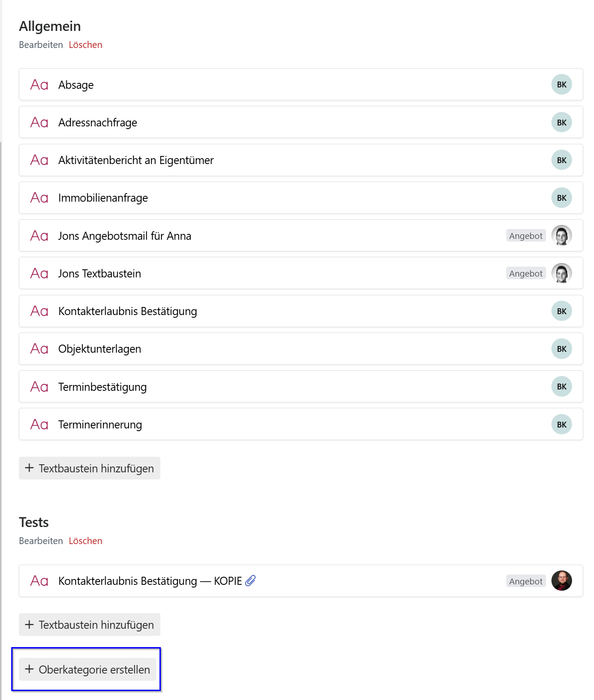Screen dimensions: 594x700
Task: Delete the Tests category via Löschen
Action: pos(86,541)
